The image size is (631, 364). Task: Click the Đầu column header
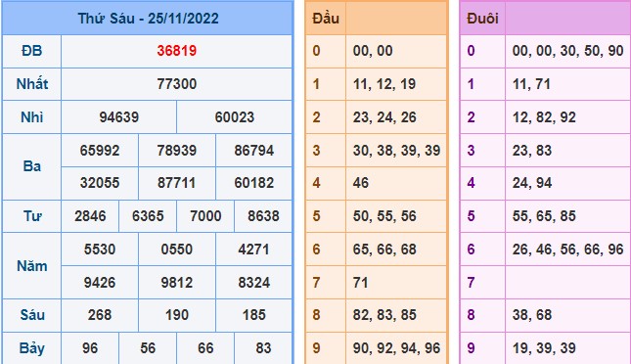pyautogui.click(x=326, y=19)
